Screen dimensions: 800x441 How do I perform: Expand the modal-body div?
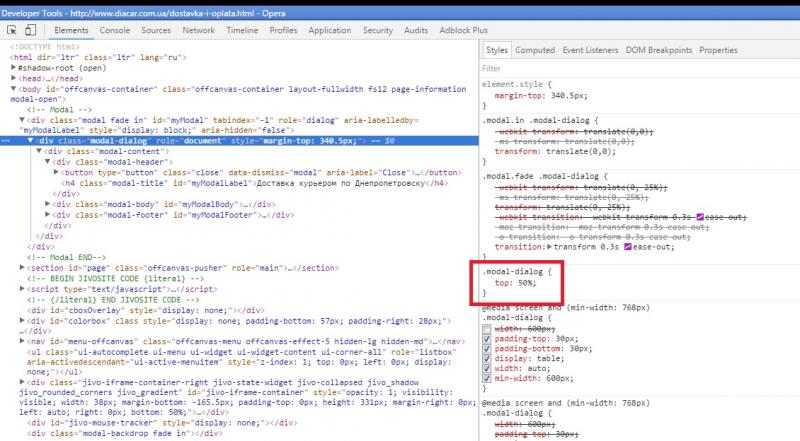(47, 204)
